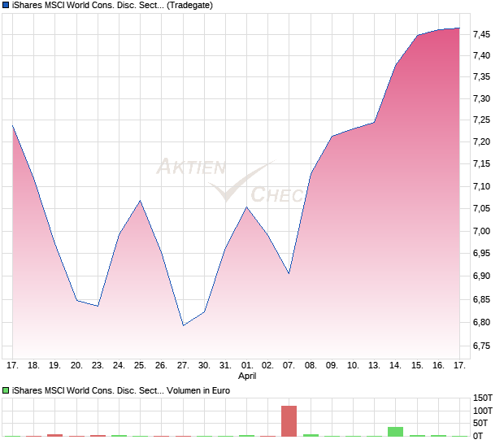Screen dimensions: 504x444
Task: Click the '7,05' price axis label
Action: click(x=481, y=208)
